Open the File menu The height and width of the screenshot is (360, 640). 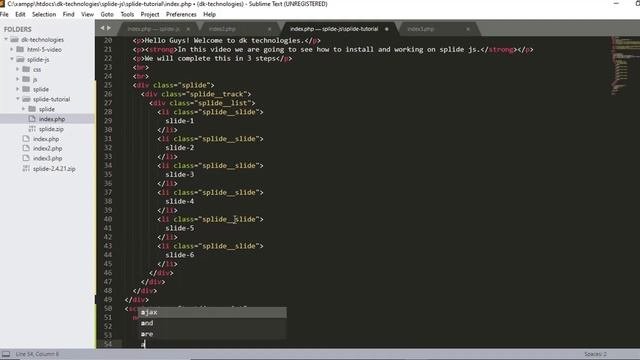point(4,14)
